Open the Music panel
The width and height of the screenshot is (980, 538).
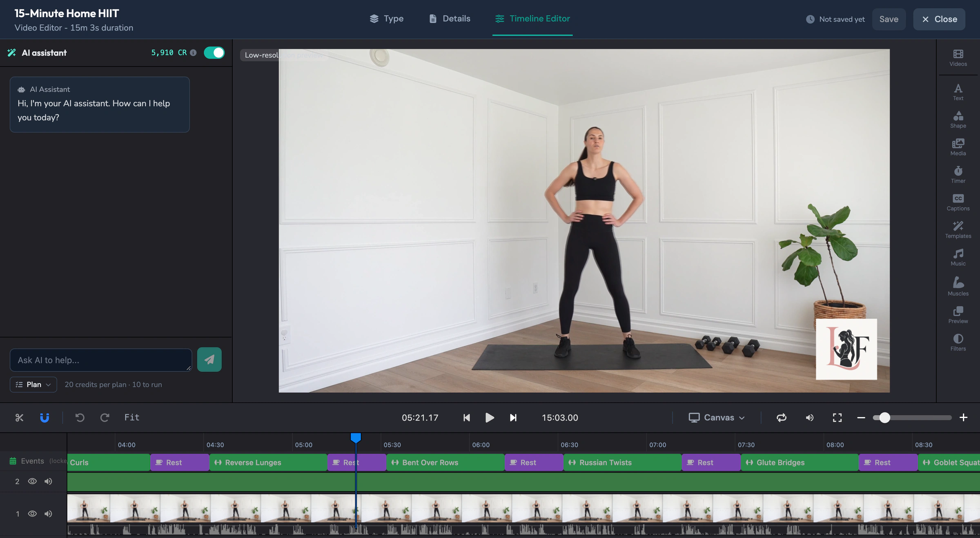(958, 258)
